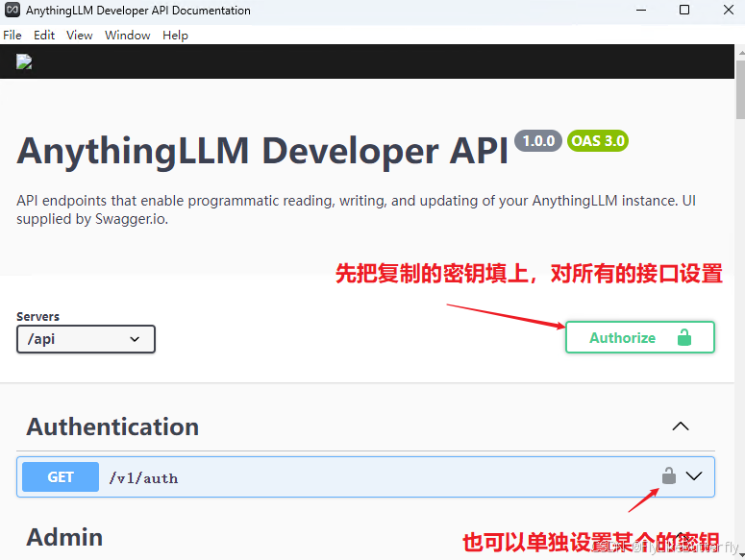Open the Window menu
This screenshot has height=560, width=745.
(x=127, y=36)
